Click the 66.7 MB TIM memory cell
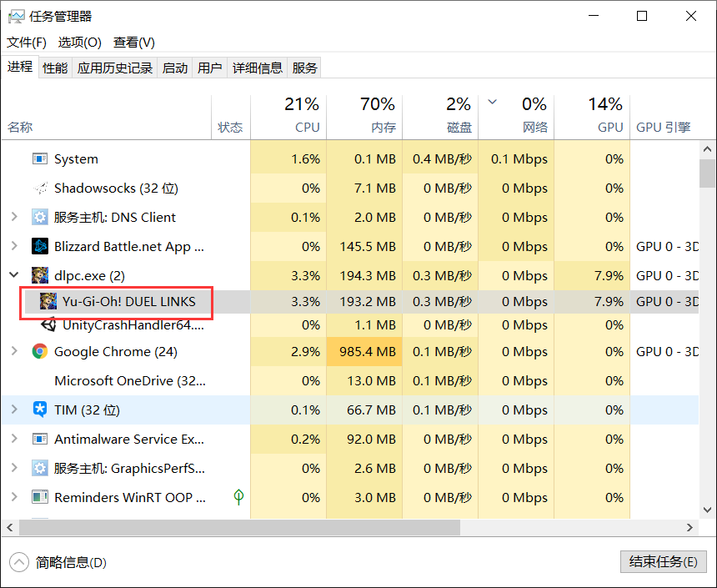717x588 pixels. (364, 410)
